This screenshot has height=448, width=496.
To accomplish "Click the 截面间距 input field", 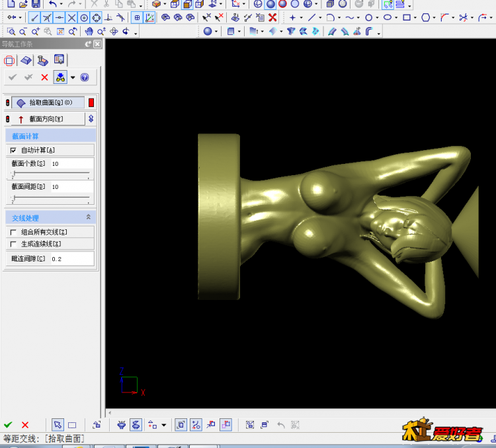I will pos(72,187).
